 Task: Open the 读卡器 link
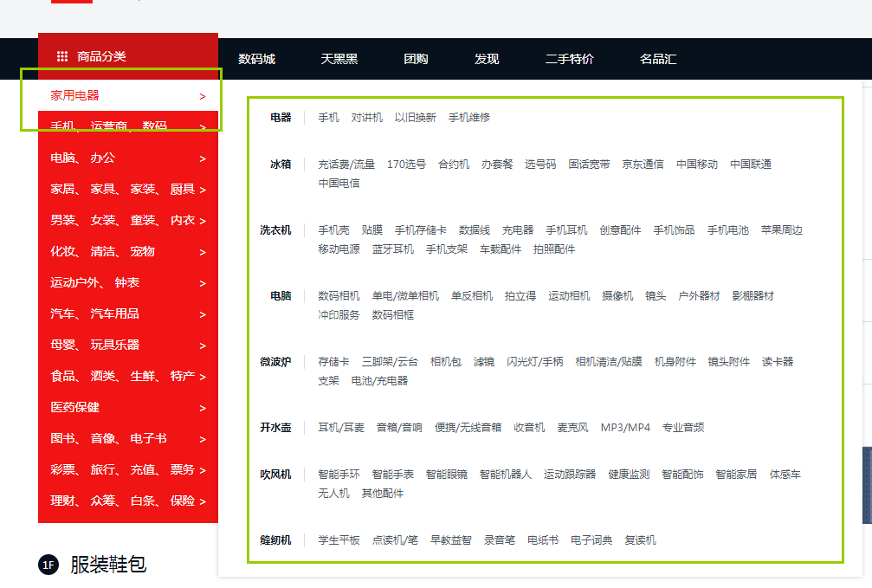click(x=778, y=362)
